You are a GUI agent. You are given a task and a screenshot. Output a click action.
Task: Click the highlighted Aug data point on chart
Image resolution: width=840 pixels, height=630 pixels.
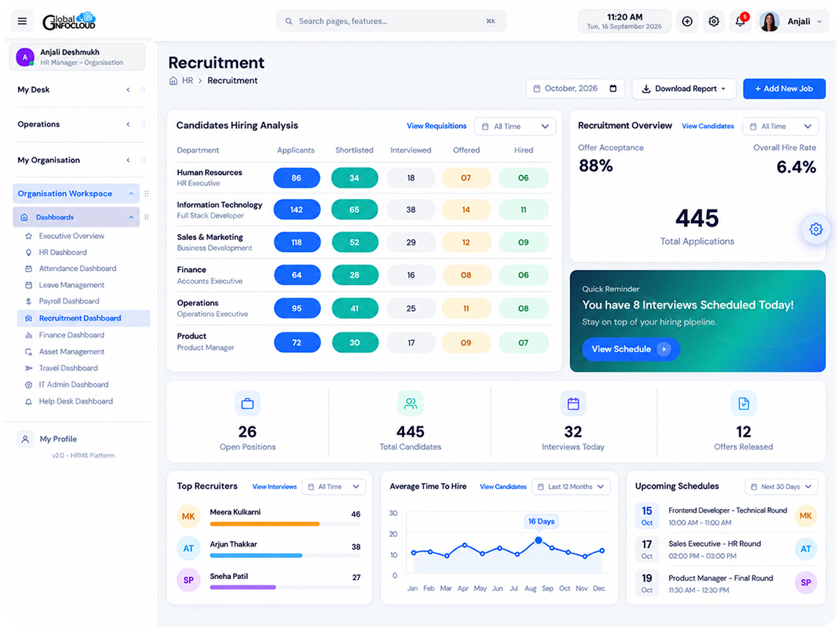coord(538,540)
